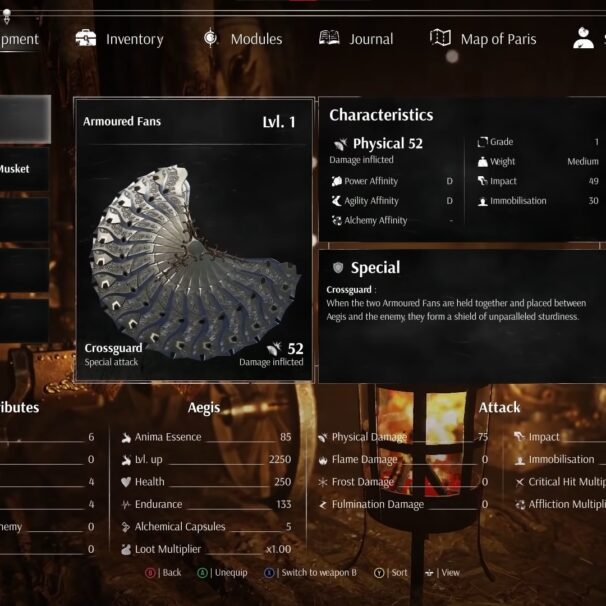Image resolution: width=606 pixels, height=606 pixels.
Task: Click the Back button prompt
Action: 163,573
